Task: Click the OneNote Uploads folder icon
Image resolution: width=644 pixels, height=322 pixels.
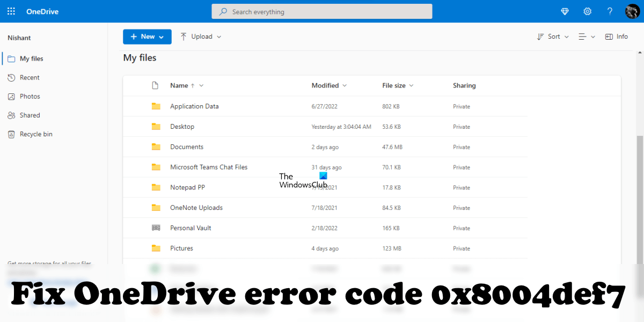Action: pos(156,208)
